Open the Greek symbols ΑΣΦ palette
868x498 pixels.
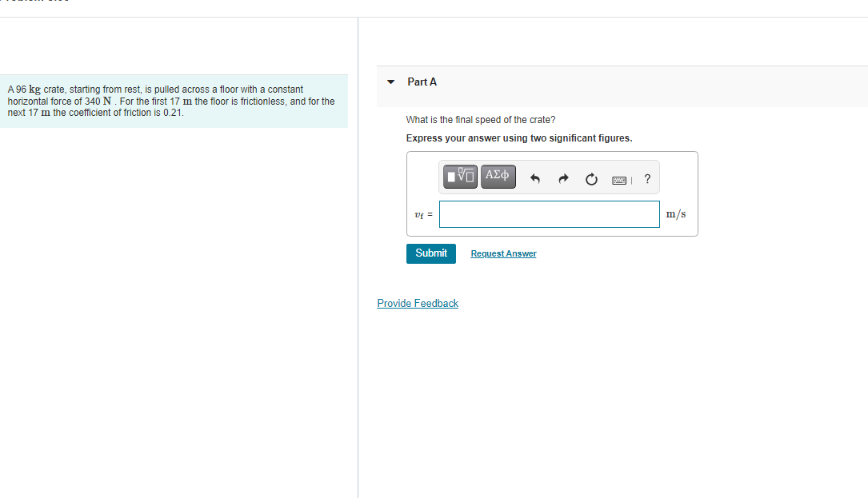pos(498,177)
